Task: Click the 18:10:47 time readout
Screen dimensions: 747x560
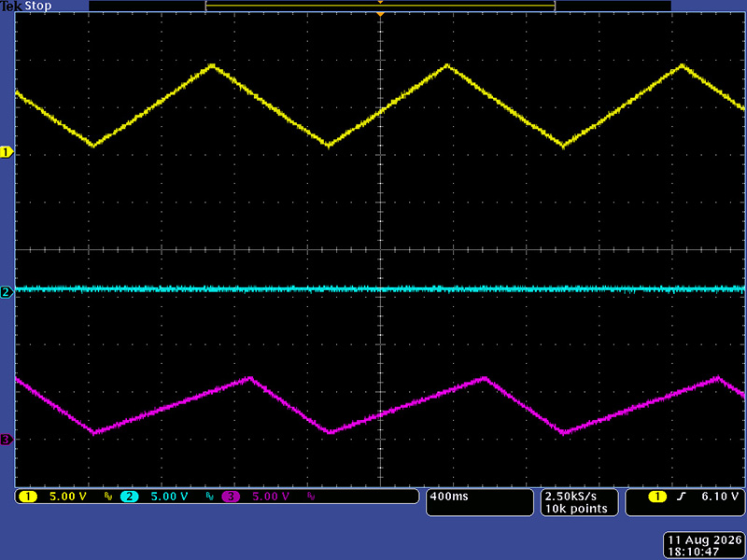Action: pyautogui.click(x=693, y=552)
